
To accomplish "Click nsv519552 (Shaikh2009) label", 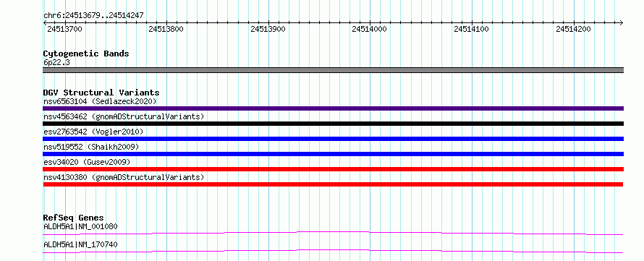I will pyautogui.click(x=91, y=147).
